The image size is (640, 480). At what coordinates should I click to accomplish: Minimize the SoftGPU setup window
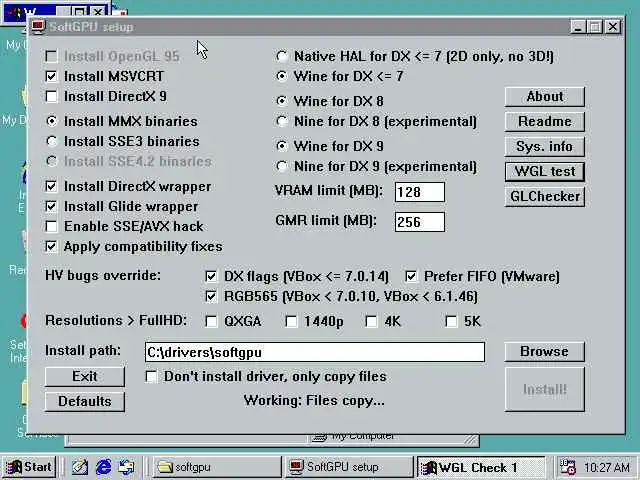[x=578, y=27]
